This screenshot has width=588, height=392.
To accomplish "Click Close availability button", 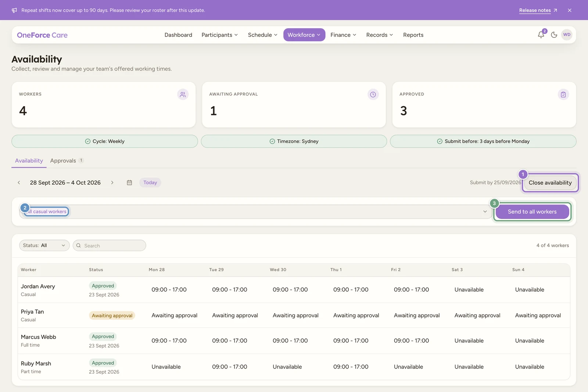I will (550, 183).
